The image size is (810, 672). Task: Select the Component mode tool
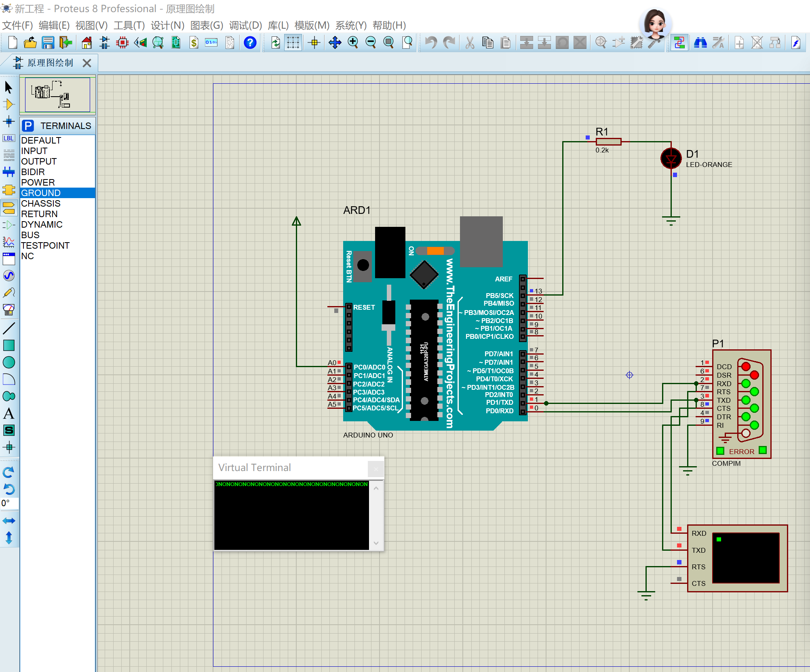(x=8, y=104)
